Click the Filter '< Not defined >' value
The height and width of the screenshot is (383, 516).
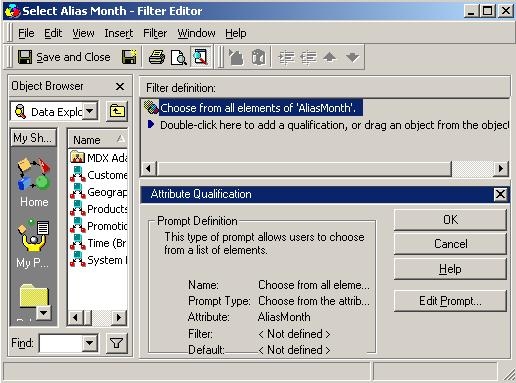click(x=294, y=334)
